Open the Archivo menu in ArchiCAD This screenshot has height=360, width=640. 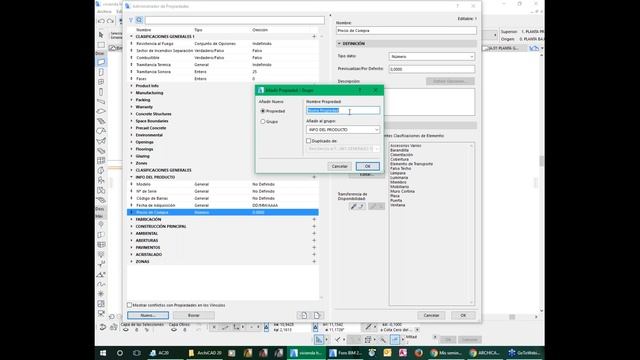[x=104, y=11]
